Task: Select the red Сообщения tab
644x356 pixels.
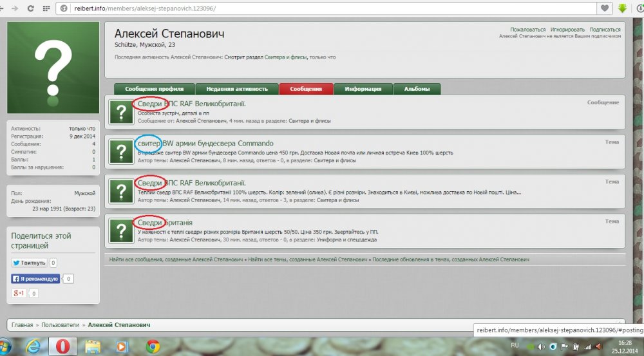Action: (x=306, y=89)
